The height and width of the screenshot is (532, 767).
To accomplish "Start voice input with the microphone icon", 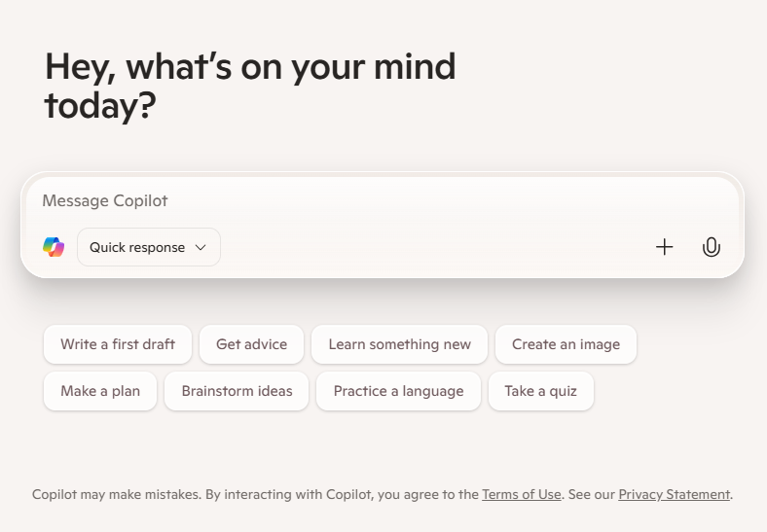I will pyautogui.click(x=711, y=247).
